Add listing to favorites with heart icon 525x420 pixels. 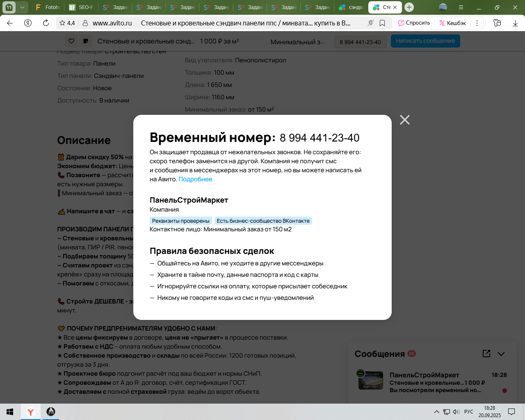tap(71, 41)
